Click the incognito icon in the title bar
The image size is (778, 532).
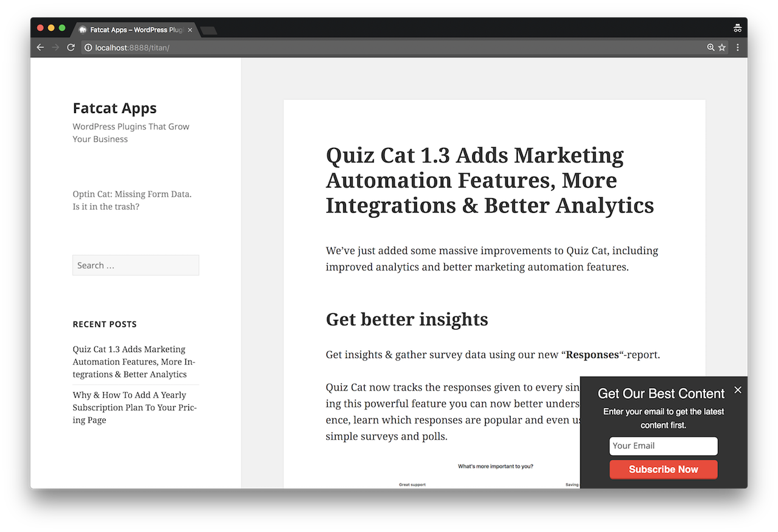point(737,29)
